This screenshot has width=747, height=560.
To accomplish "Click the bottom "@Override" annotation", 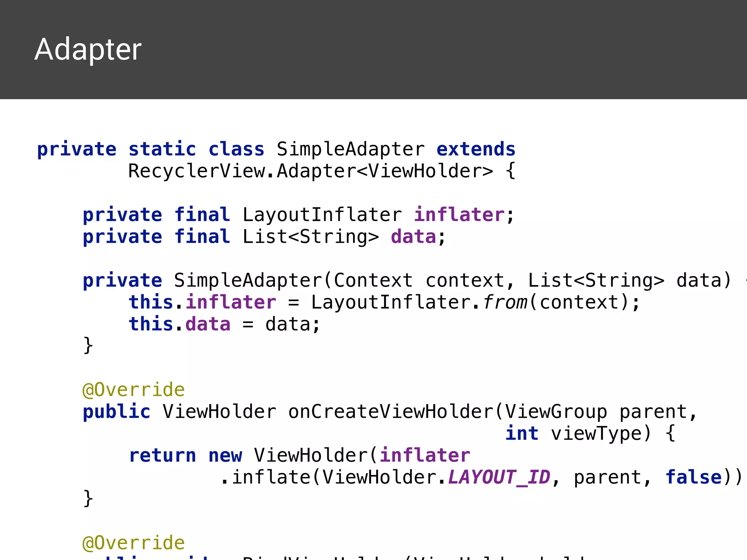I will pyautogui.click(x=133, y=543).
